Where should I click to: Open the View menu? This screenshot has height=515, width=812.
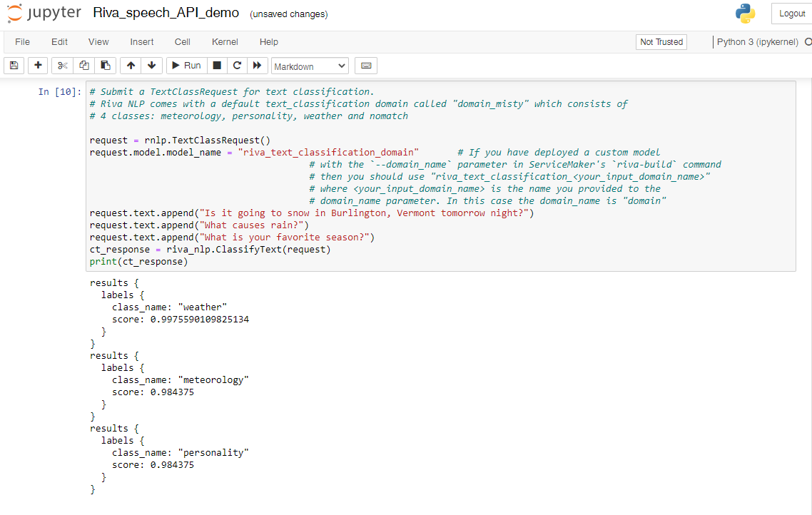98,42
